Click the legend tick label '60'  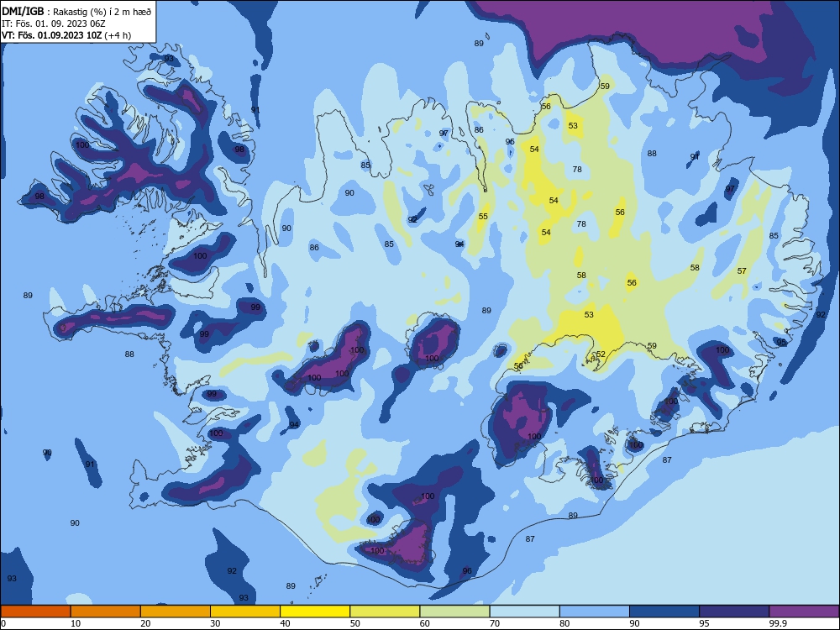425,623
